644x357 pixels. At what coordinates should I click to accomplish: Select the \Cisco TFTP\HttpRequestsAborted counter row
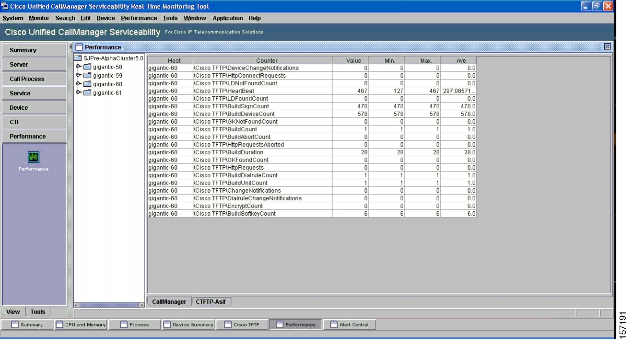(x=312, y=145)
